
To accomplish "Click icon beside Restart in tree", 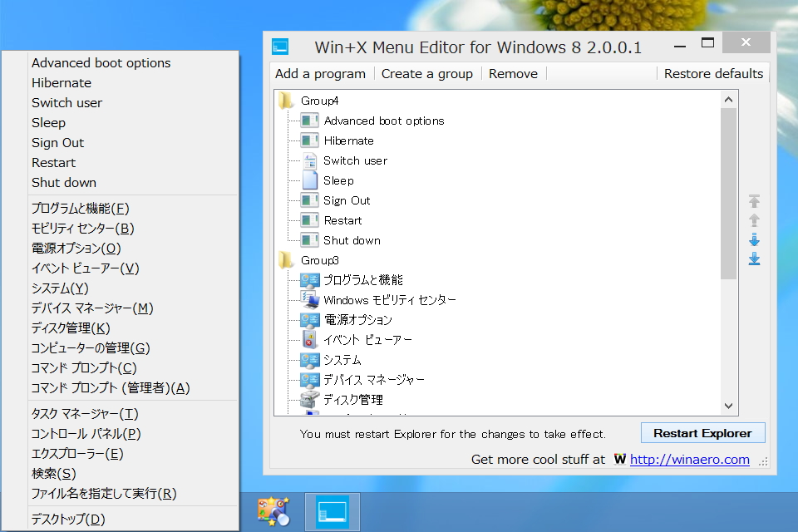I will [x=309, y=220].
